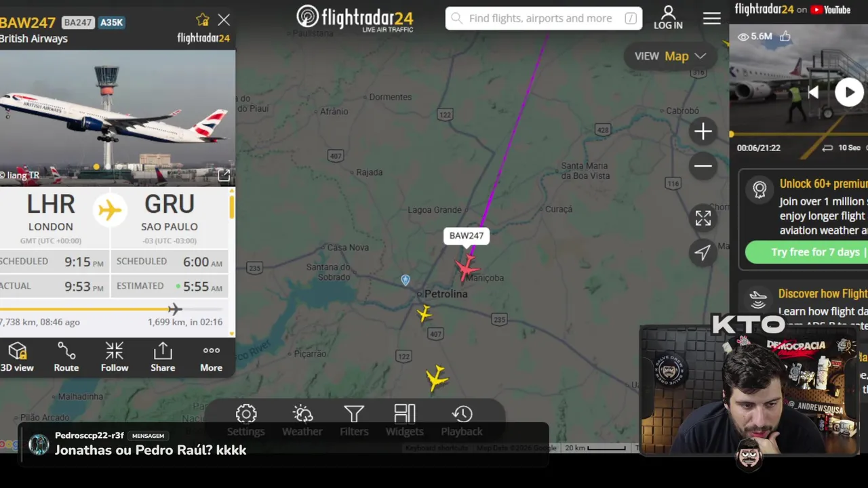Viewport: 868px width, 488px height.
Task: Add BAW247 to favorites with star icon
Action: pos(202,20)
